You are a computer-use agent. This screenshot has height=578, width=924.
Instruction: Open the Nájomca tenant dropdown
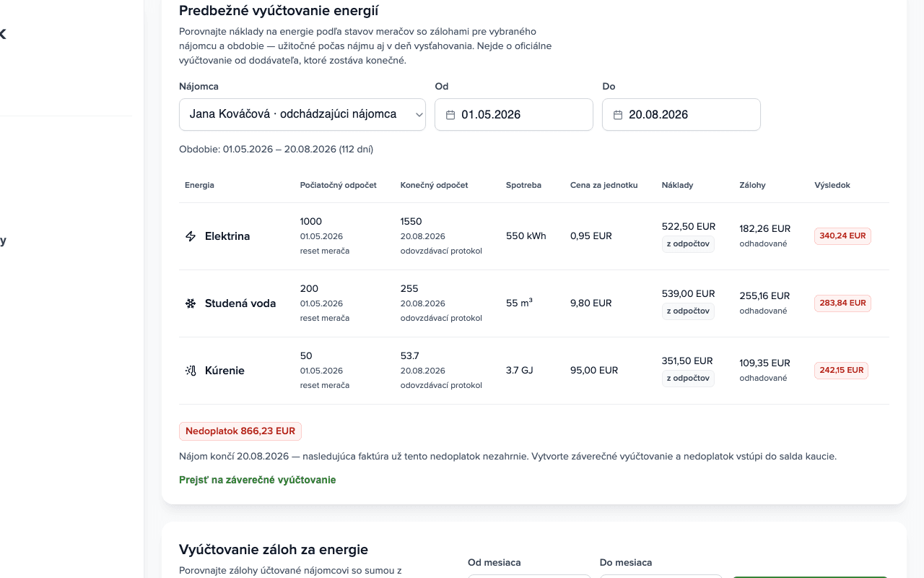pyautogui.click(x=302, y=114)
